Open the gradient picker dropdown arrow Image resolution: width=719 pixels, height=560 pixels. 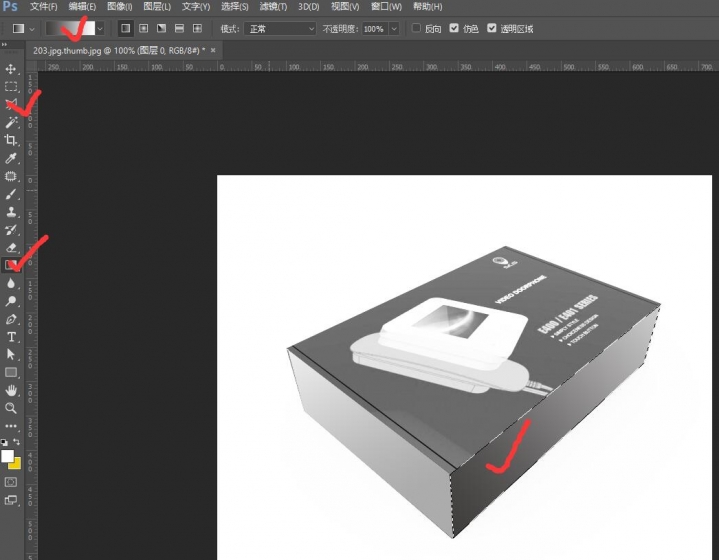tap(101, 29)
